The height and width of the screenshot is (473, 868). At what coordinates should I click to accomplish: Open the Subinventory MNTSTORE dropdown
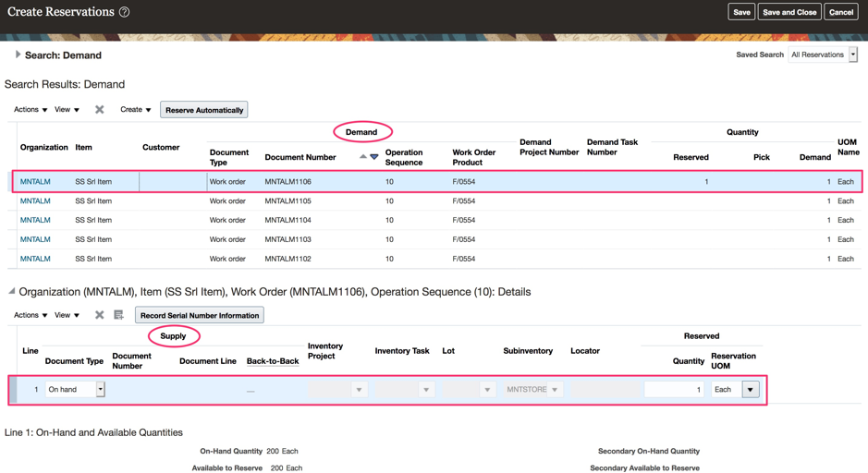coord(555,390)
